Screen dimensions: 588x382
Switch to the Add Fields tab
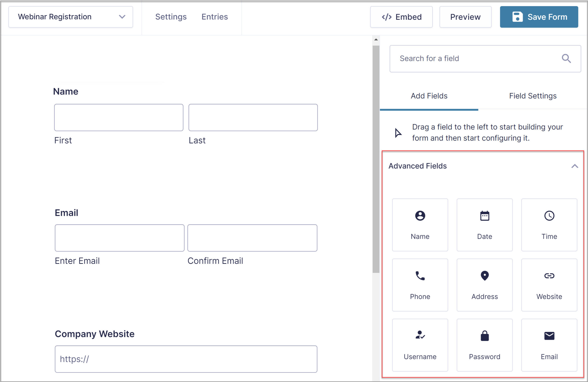pos(429,96)
